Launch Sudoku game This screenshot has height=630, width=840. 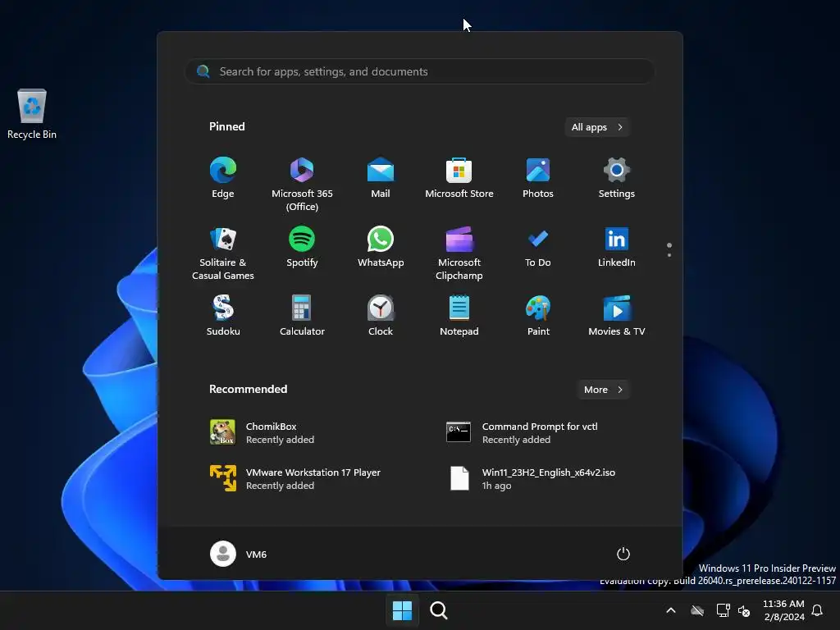click(x=223, y=316)
